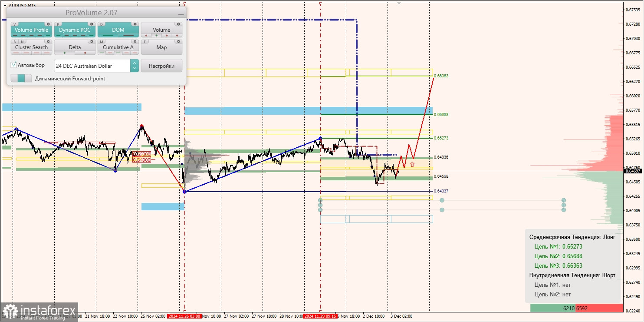Open the Настройки settings button
Screen dimensions: 644x322
tap(161, 66)
